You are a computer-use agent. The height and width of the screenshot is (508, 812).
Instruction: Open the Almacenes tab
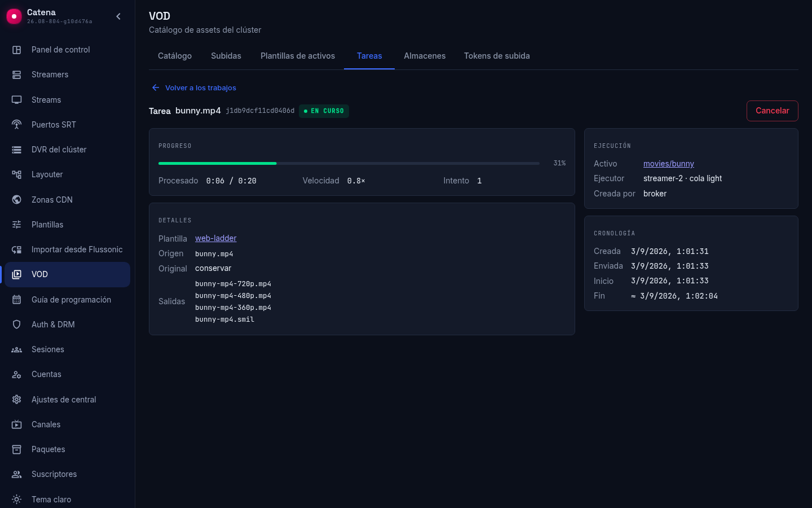coord(425,56)
